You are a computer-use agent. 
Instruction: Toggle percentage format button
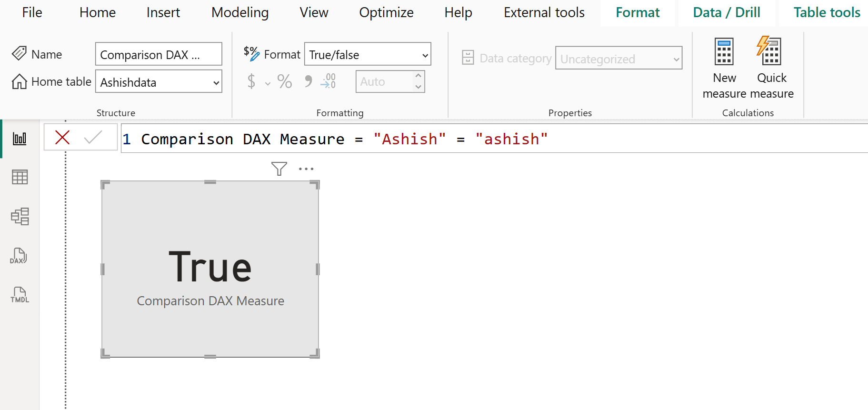285,81
